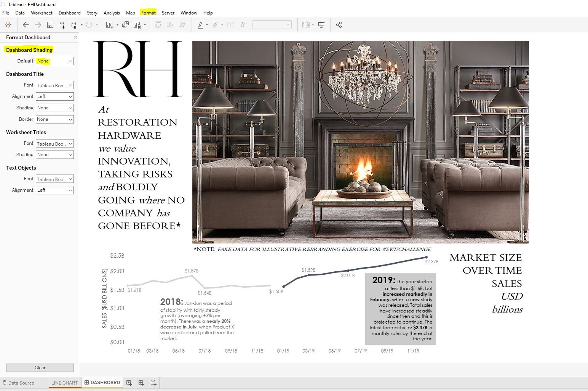
Task: Open the Dashboard menu
Action: click(70, 13)
